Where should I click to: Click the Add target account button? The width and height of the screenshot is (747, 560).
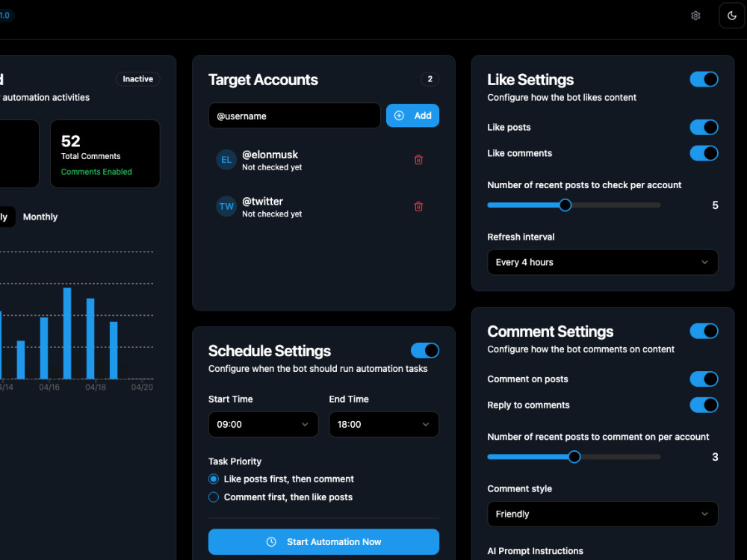coord(412,116)
